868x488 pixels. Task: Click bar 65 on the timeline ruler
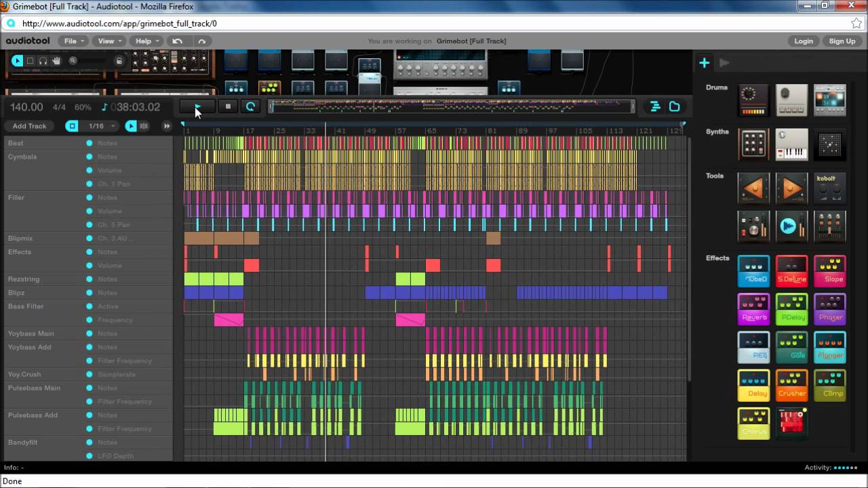tap(431, 130)
